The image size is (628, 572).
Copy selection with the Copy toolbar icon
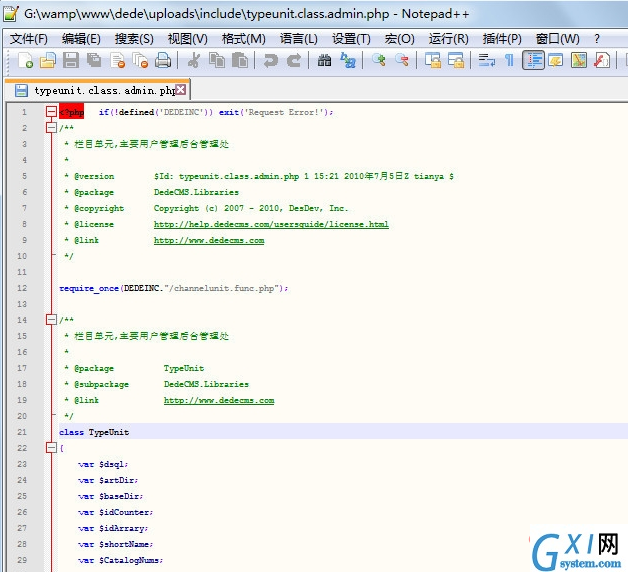click(217, 60)
